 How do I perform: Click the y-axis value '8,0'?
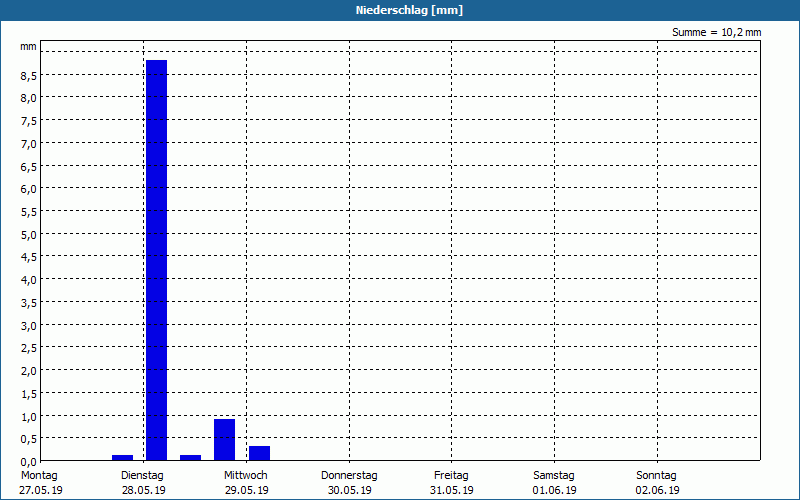point(29,98)
